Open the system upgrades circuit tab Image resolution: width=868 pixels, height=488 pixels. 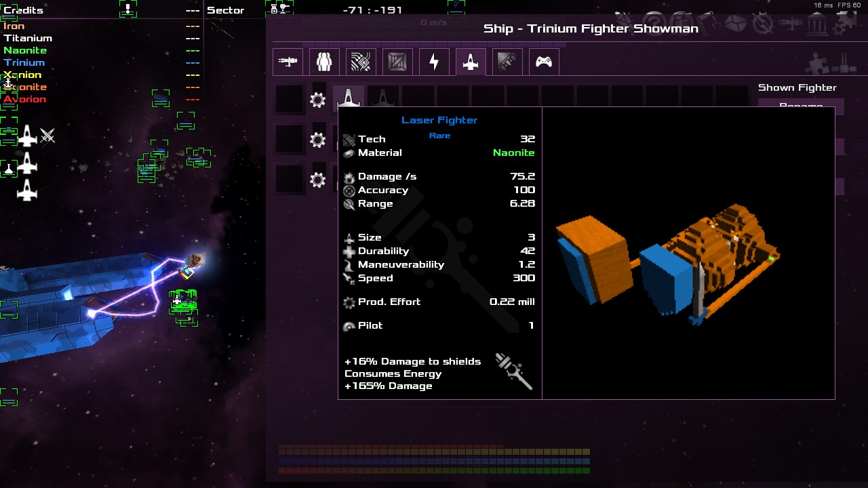[x=361, y=62]
